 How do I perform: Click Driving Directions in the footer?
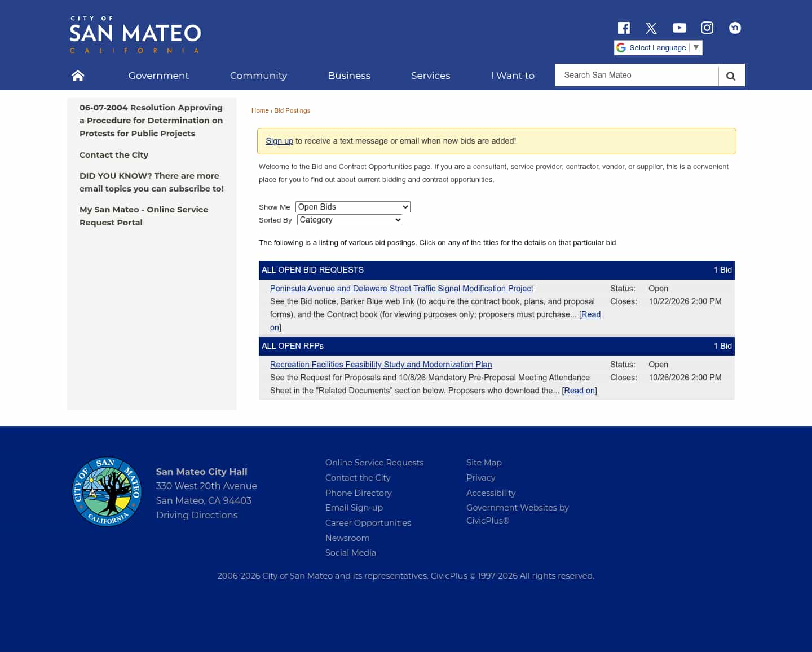[197, 515]
